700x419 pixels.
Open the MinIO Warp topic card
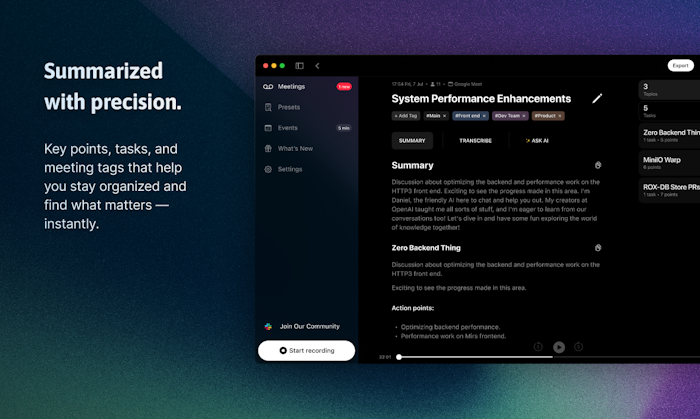[x=669, y=163]
